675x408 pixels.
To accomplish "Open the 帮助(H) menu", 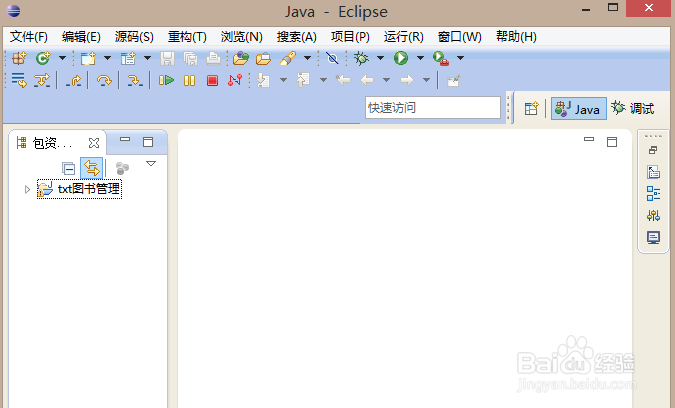I will tap(516, 37).
